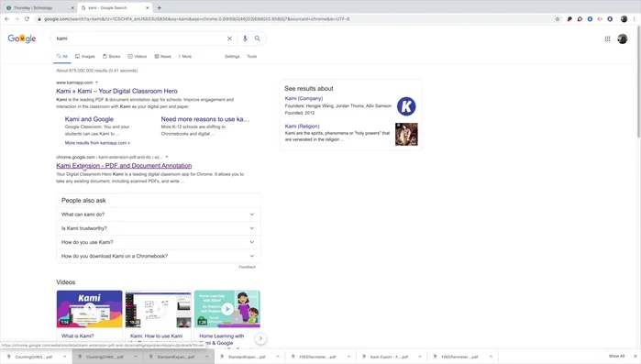The height and width of the screenshot is (364, 641).
Task: Switch to Books search results
Action: (112, 56)
